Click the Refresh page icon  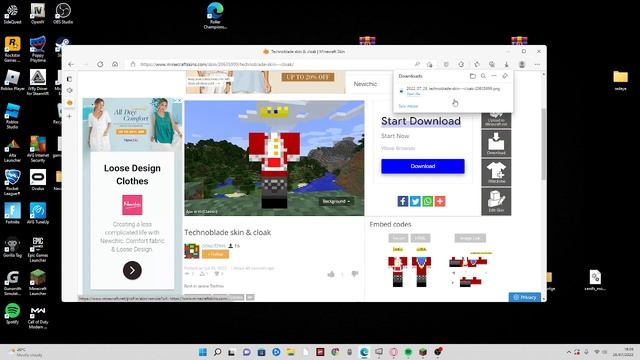pos(100,64)
